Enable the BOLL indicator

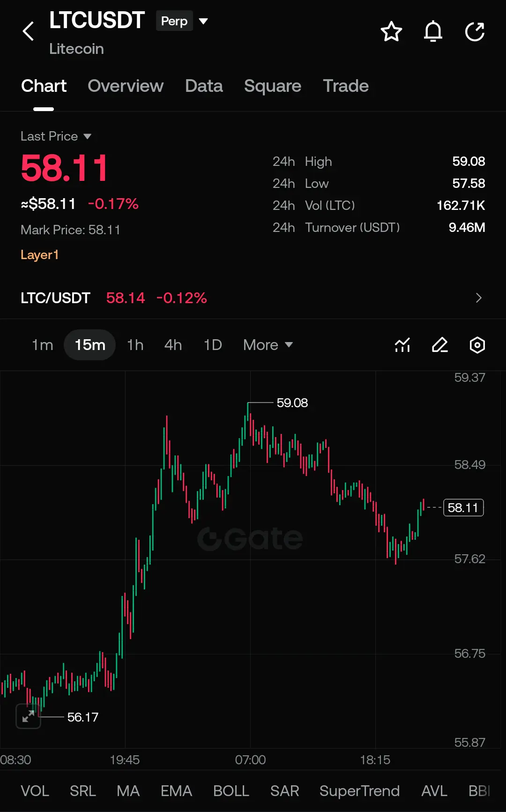(231, 791)
